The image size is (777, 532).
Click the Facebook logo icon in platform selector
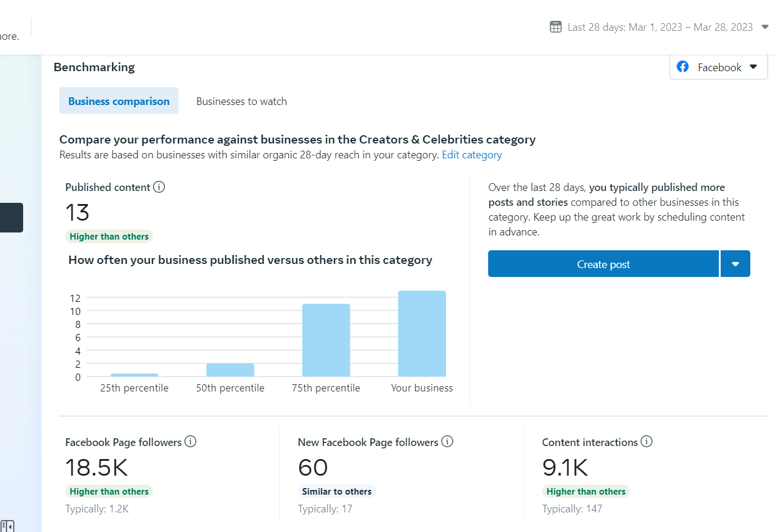(x=683, y=67)
